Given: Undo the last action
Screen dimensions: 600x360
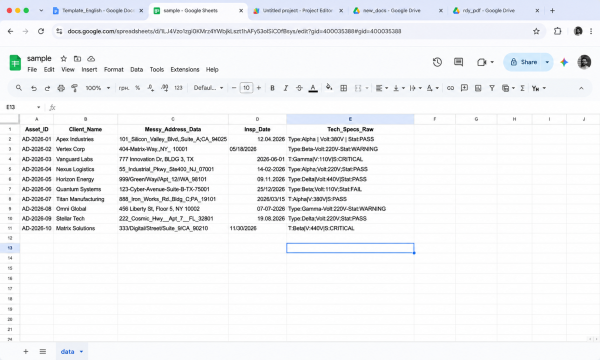Looking at the screenshot, I should point(34,88).
